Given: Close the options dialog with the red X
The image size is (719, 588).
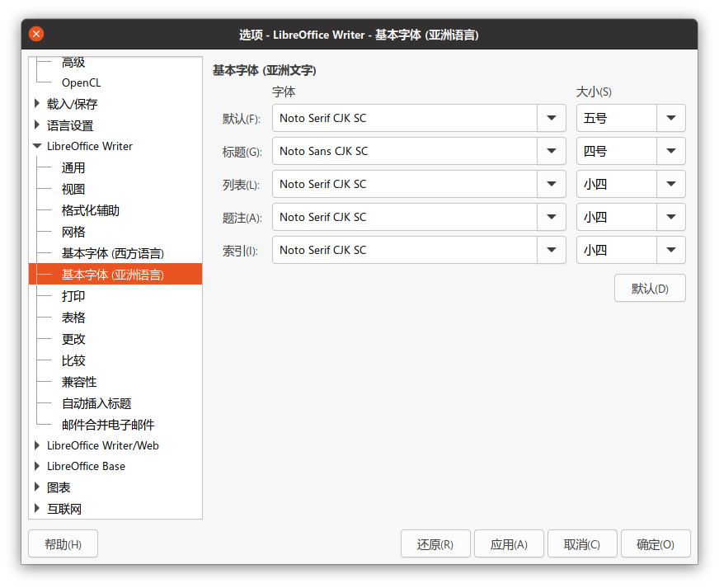Looking at the screenshot, I should point(36,34).
